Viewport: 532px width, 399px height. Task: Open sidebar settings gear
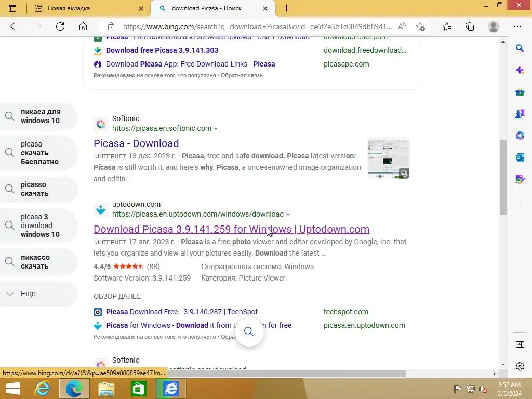point(520,366)
